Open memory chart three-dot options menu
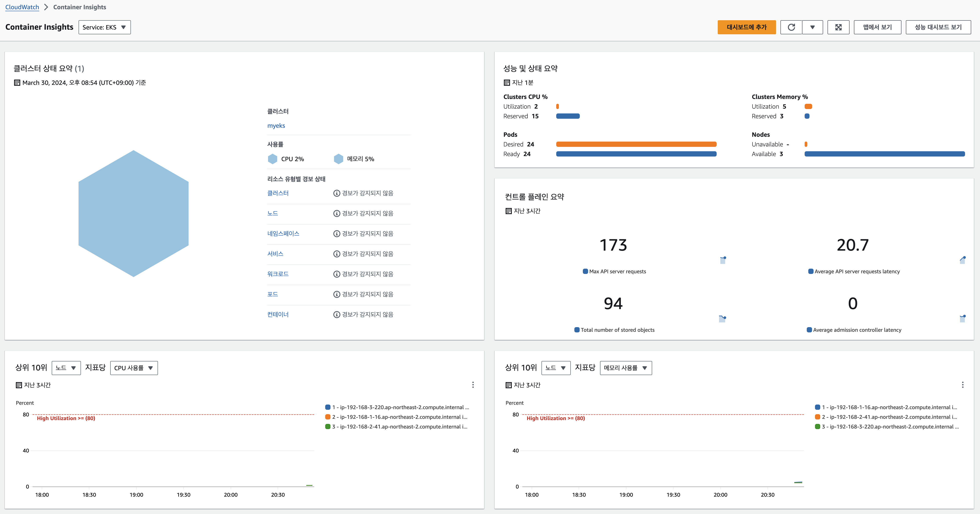The image size is (980, 514). (x=962, y=385)
